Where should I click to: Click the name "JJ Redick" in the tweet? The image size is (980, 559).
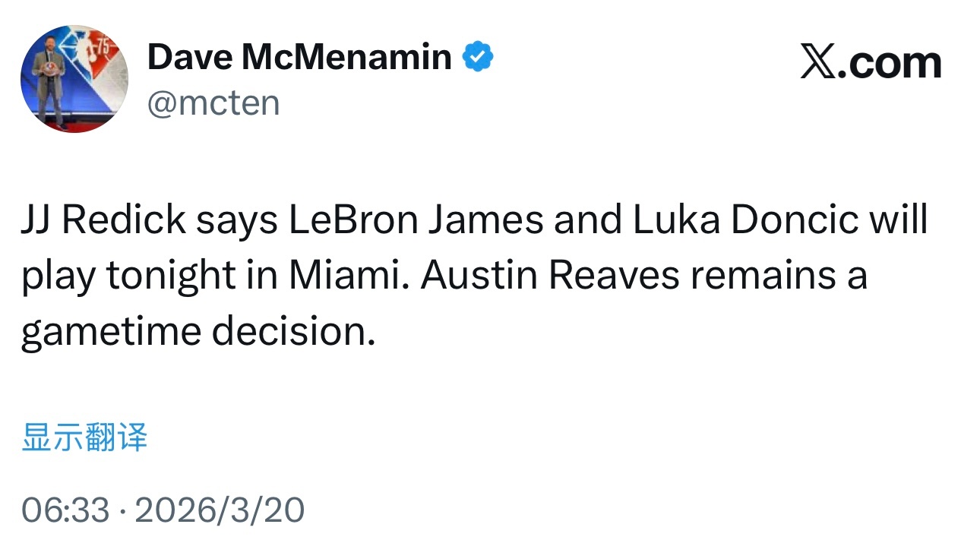pos(103,220)
